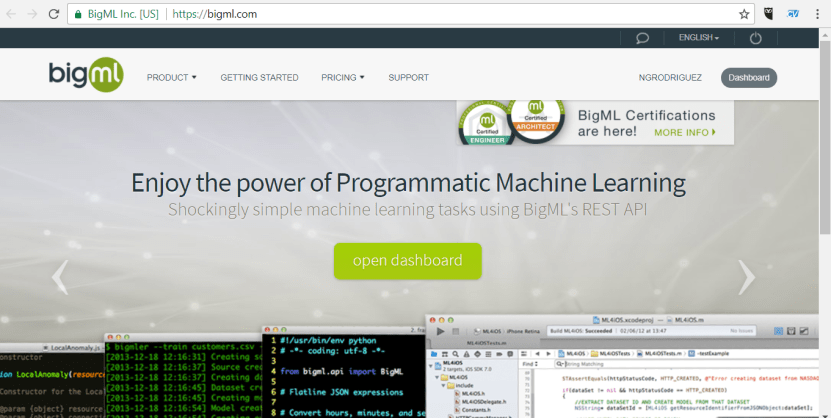The image size is (831, 418).
Task: Expand the PRICING dropdown menu
Action: tap(342, 77)
